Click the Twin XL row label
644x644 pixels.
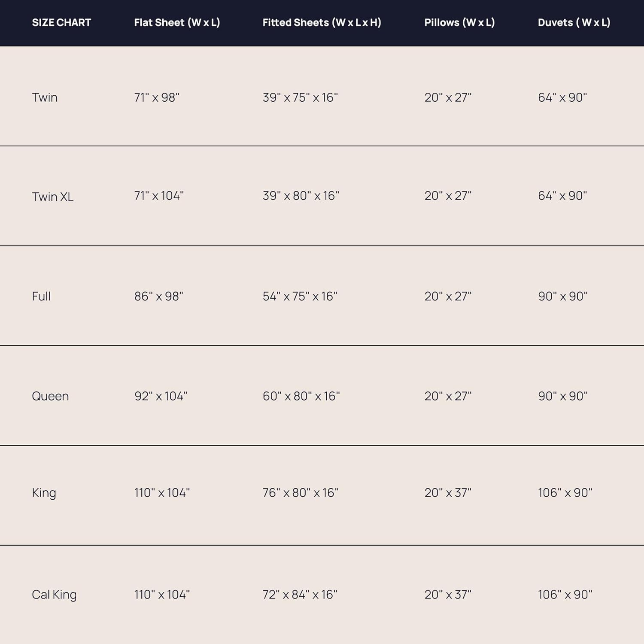[52, 197]
